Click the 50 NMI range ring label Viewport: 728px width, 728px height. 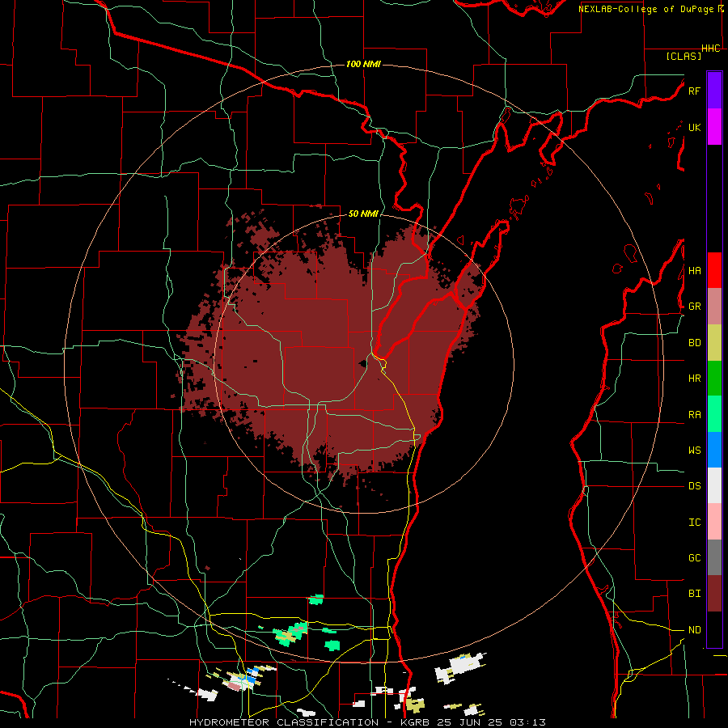pyautogui.click(x=363, y=214)
